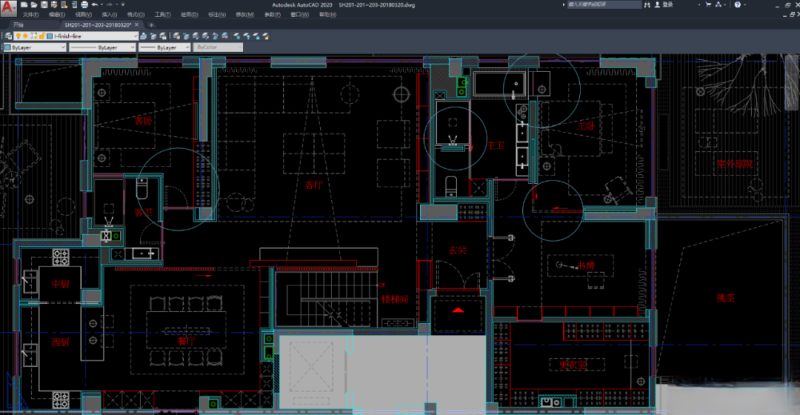Screen dimensions: 800x415
Task: Click the Plot/Print icon in quick access toolbar
Action: tap(86, 5)
